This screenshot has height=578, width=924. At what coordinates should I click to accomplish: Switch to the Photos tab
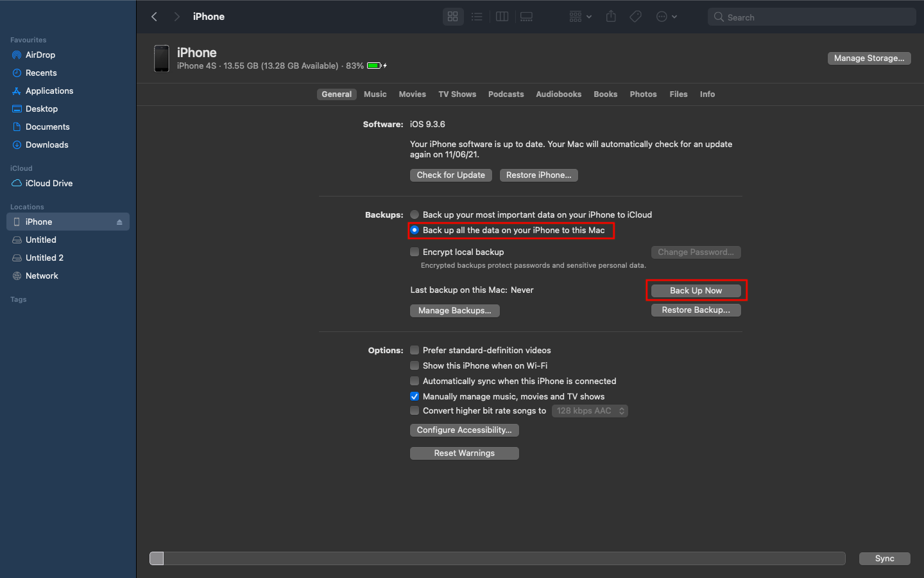[x=644, y=94]
